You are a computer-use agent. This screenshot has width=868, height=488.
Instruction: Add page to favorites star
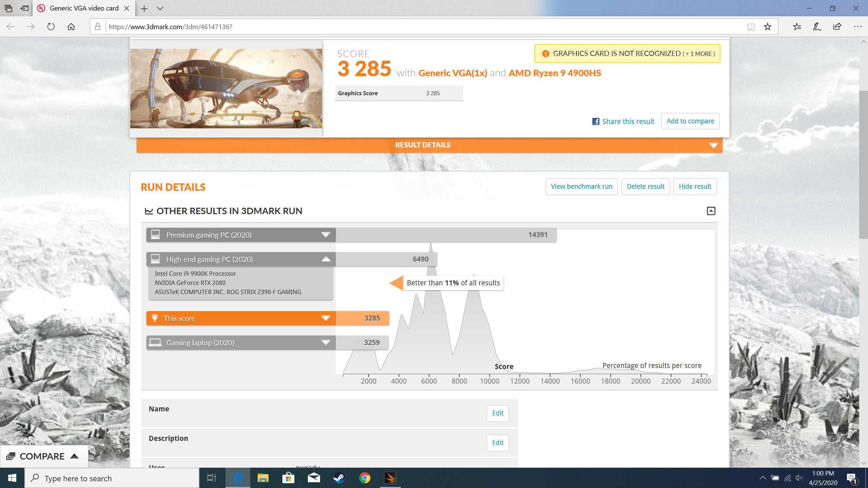(x=768, y=27)
